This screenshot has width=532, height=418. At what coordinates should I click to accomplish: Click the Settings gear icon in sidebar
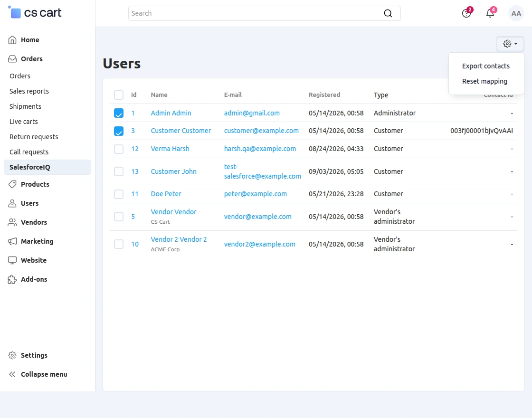(x=12, y=355)
